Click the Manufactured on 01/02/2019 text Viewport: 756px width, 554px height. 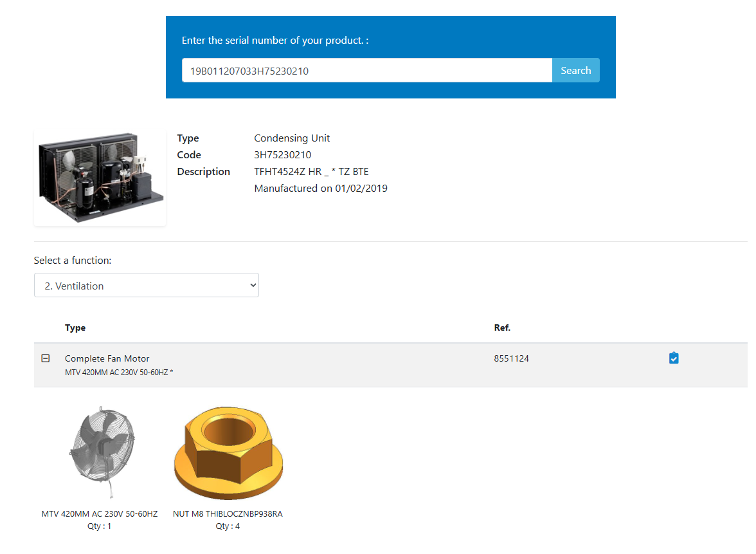pyautogui.click(x=321, y=188)
